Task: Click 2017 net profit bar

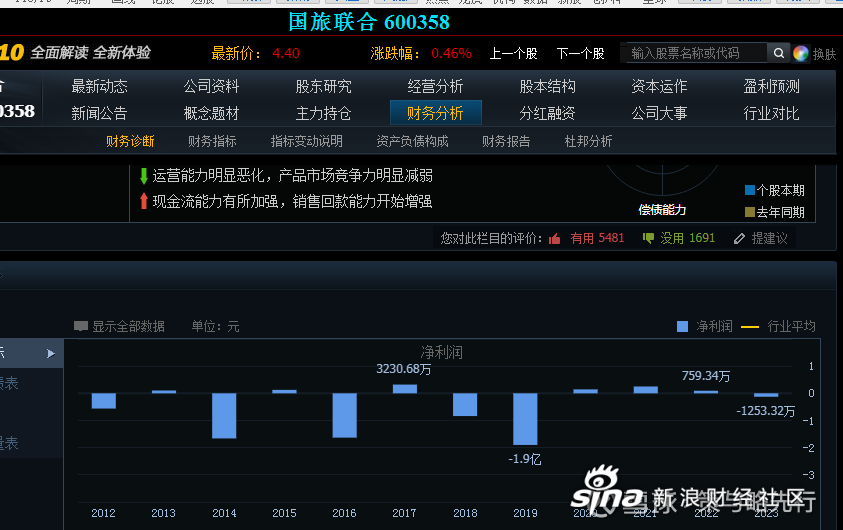Action: 405,389
